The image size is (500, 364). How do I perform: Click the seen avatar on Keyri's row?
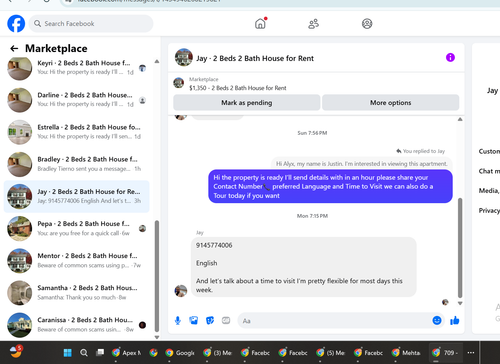click(x=142, y=68)
